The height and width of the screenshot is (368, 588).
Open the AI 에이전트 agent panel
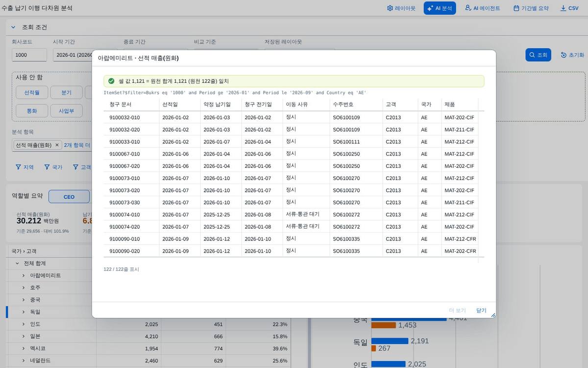tap(482, 8)
